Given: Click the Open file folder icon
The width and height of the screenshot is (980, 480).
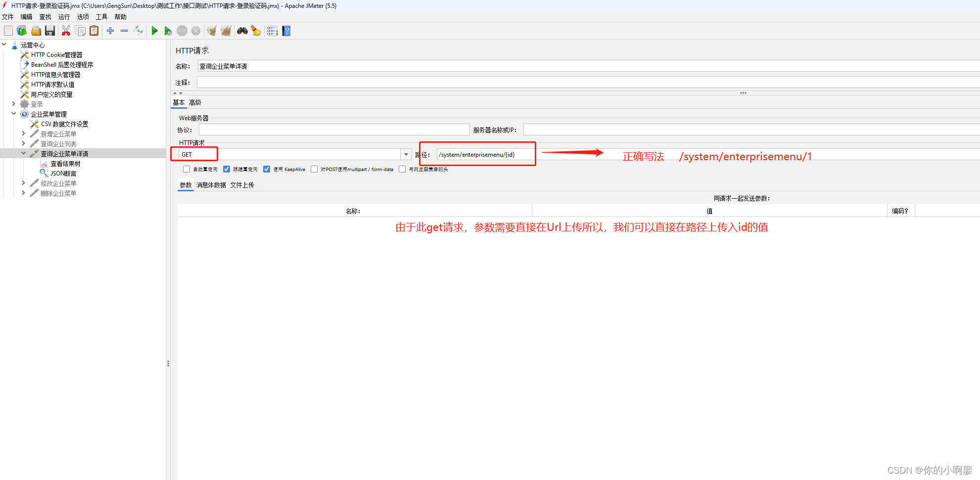Looking at the screenshot, I should tap(36, 31).
